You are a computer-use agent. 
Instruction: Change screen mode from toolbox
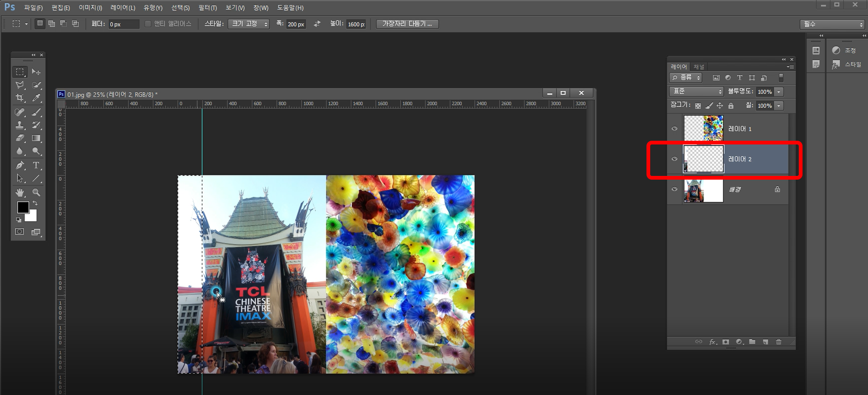36,232
